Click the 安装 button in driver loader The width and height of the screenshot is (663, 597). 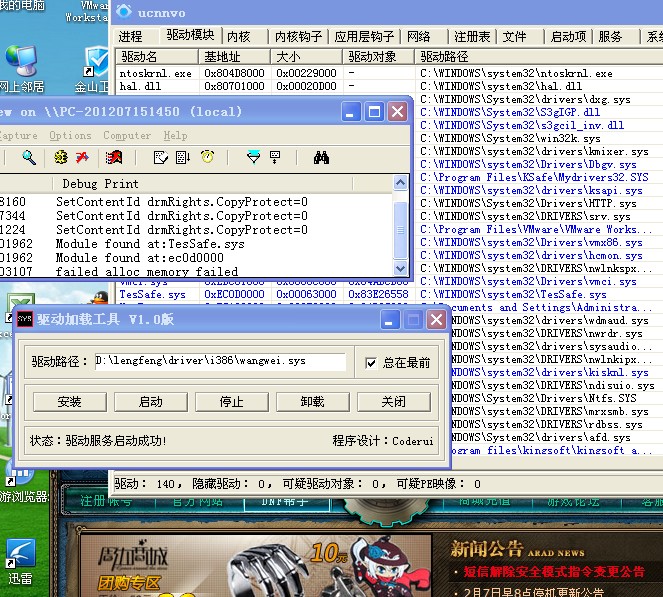70,402
